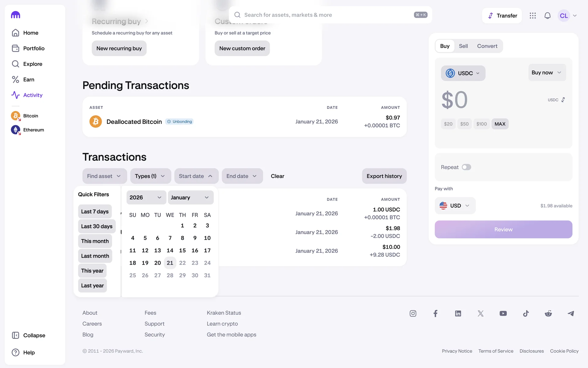Open the year 2026 dropdown
588x368 pixels.
pos(146,197)
